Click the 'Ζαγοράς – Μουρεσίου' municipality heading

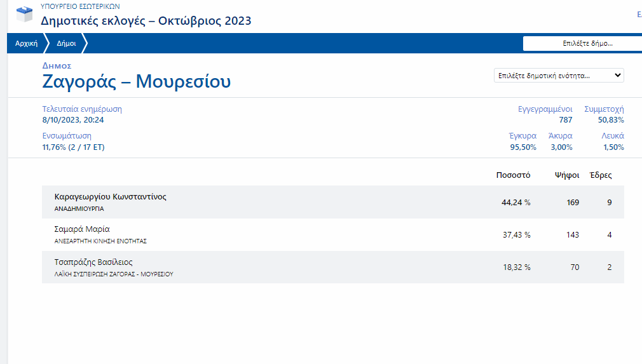pos(136,82)
